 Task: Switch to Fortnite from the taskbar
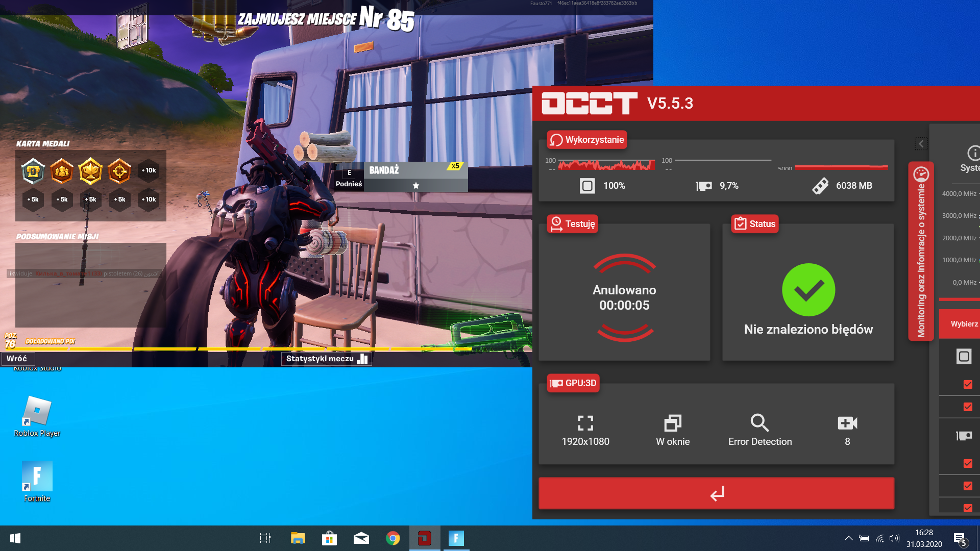pos(456,538)
